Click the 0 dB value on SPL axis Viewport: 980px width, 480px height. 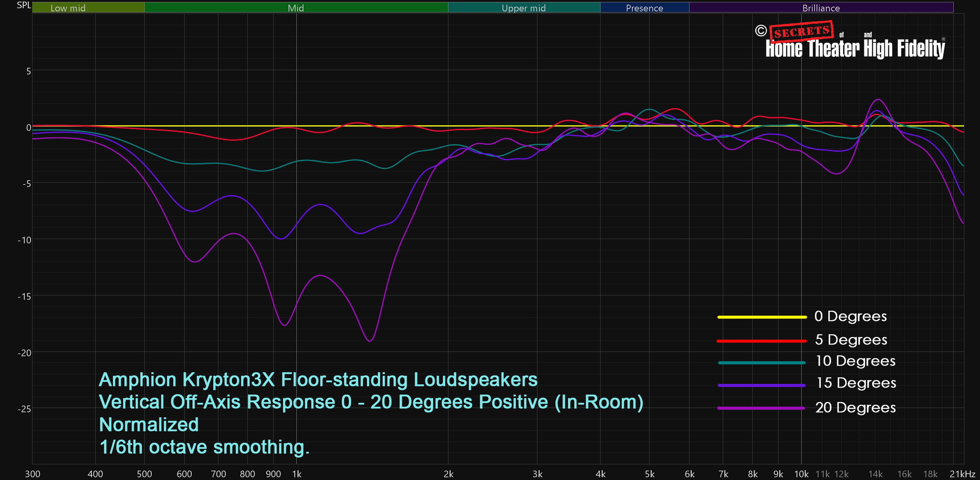pyautogui.click(x=28, y=127)
